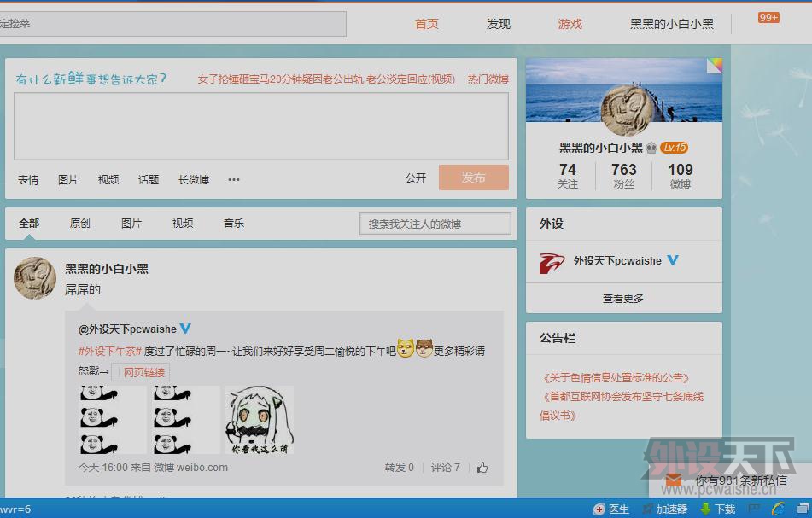The width and height of the screenshot is (812, 518).
Task: Open 发现 discover in the top navigation
Action: click(498, 24)
